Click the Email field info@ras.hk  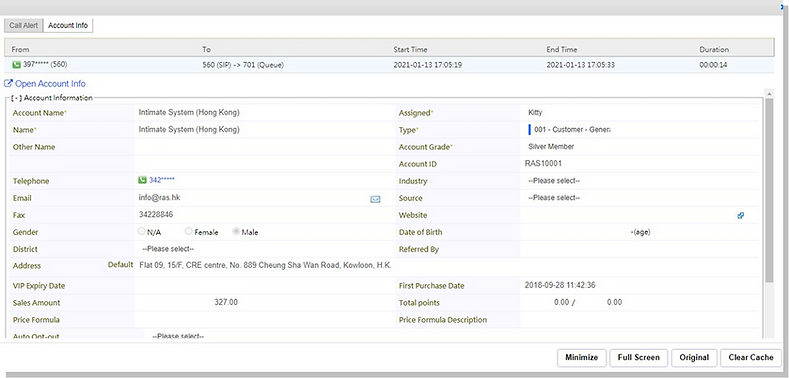click(x=160, y=198)
